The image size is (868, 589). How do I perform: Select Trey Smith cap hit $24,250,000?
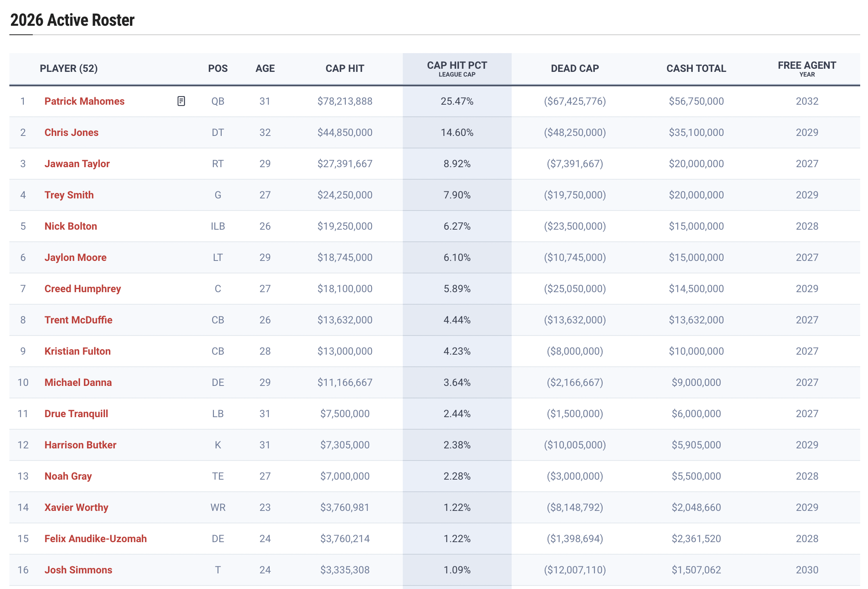point(345,195)
